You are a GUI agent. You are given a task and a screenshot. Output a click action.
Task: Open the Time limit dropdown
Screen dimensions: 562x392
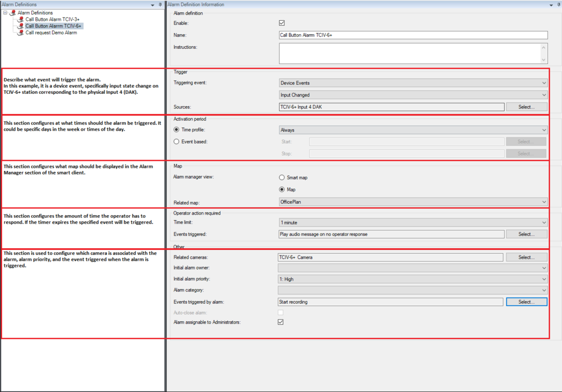(543, 222)
